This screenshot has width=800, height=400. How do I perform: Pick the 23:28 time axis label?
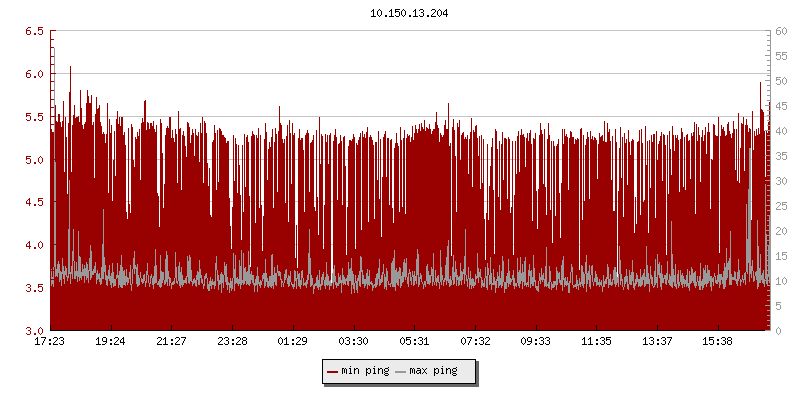pyautogui.click(x=232, y=341)
